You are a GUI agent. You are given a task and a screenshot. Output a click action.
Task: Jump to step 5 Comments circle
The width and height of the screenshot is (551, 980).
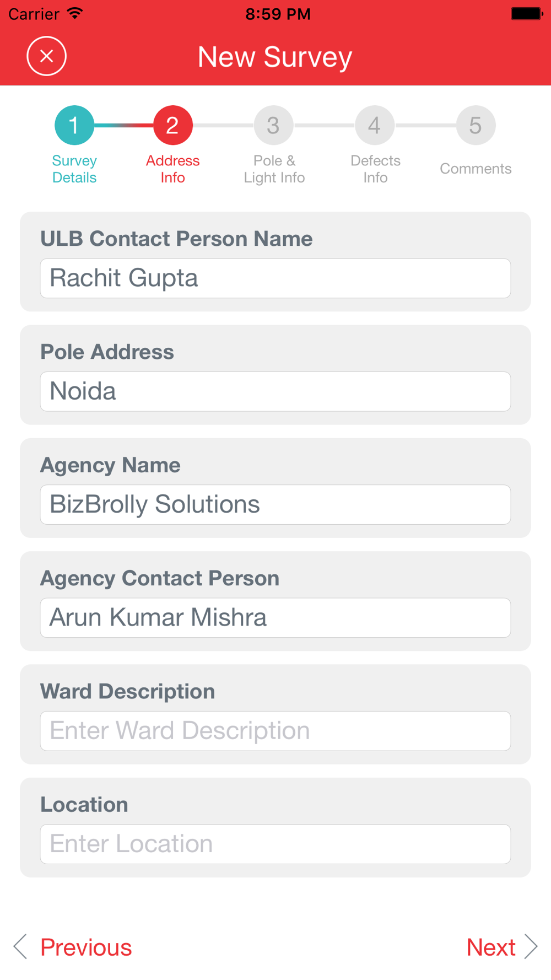pyautogui.click(x=476, y=125)
